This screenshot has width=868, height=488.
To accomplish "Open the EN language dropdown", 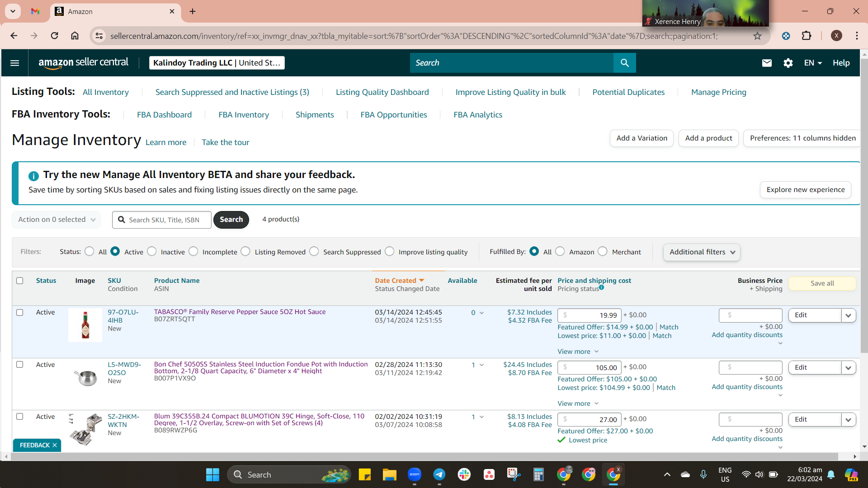I will pos(813,63).
